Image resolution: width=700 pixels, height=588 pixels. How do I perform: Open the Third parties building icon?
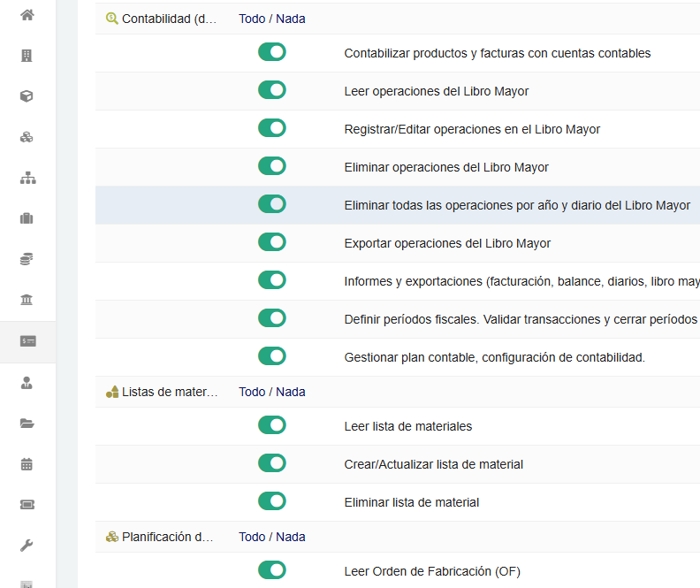(x=27, y=56)
